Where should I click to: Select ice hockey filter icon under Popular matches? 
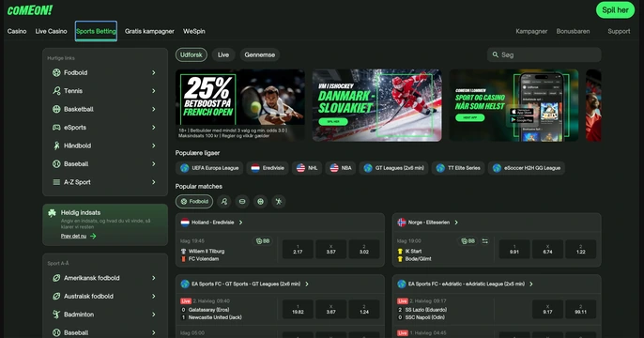point(242,201)
